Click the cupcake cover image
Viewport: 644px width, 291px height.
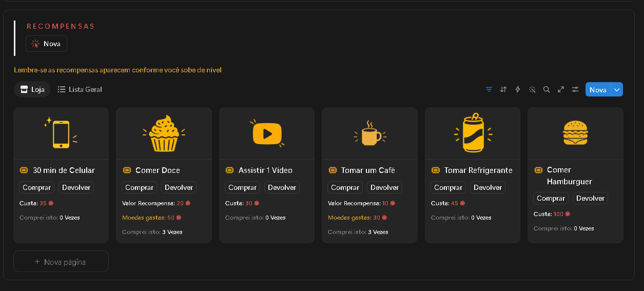pos(164,133)
